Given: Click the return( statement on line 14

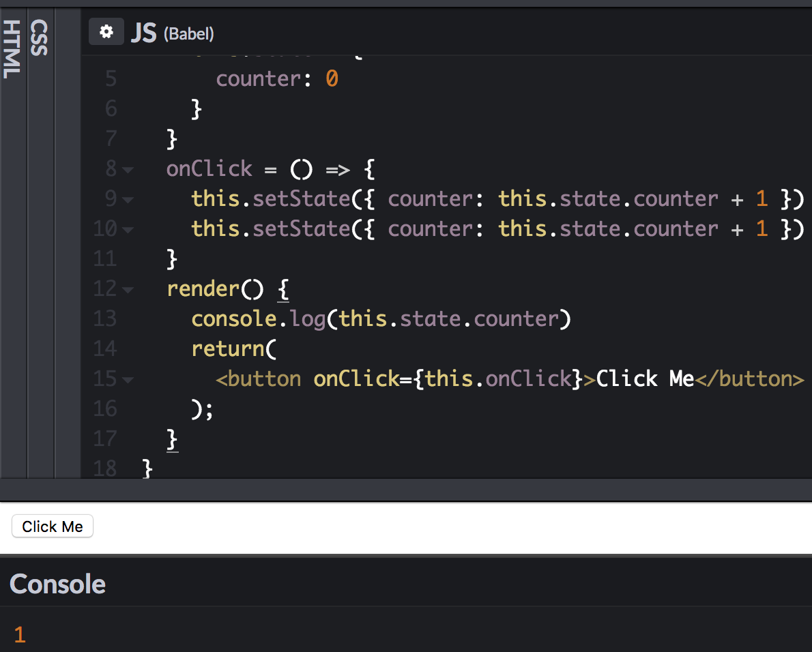Looking at the screenshot, I should pyautogui.click(x=234, y=349).
